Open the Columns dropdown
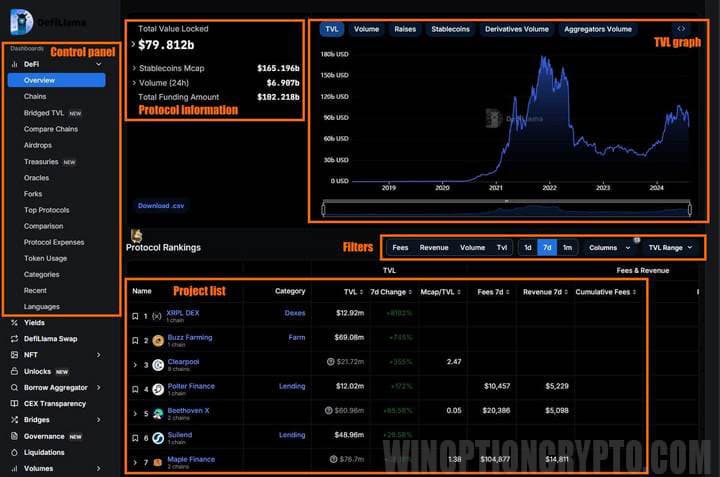The height and width of the screenshot is (477, 720). [x=609, y=247]
